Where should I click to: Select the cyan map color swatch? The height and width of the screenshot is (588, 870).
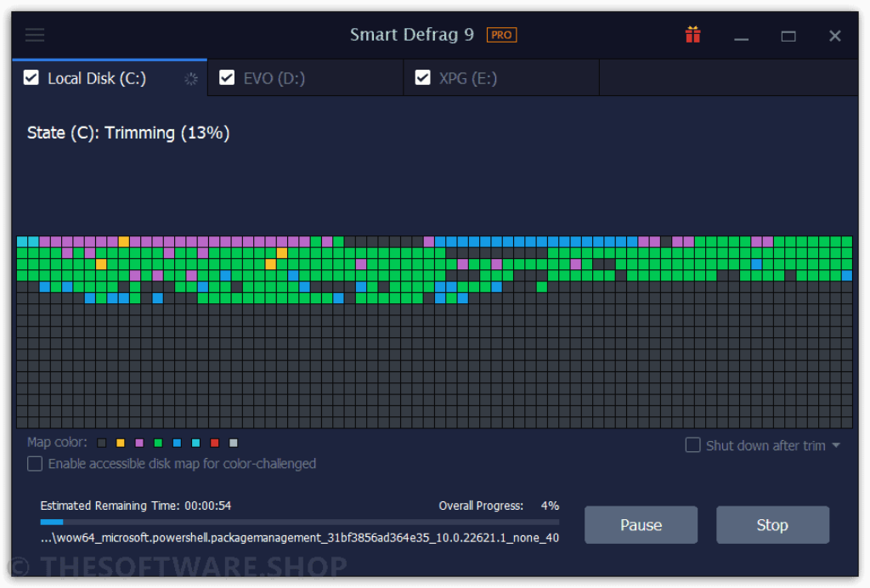[x=196, y=443]
